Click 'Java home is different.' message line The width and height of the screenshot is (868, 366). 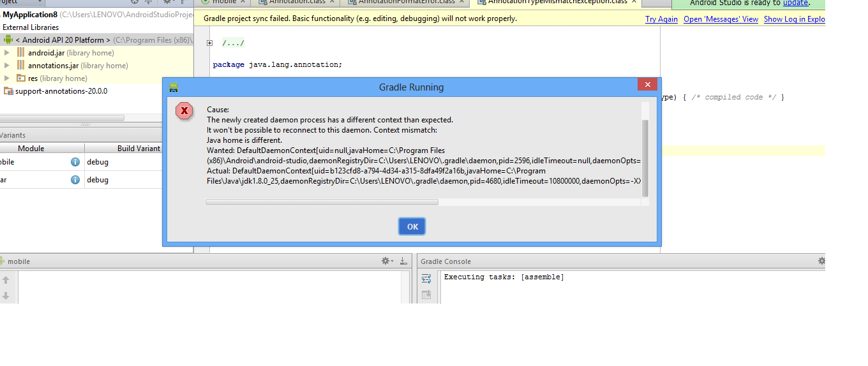(244, 140)
